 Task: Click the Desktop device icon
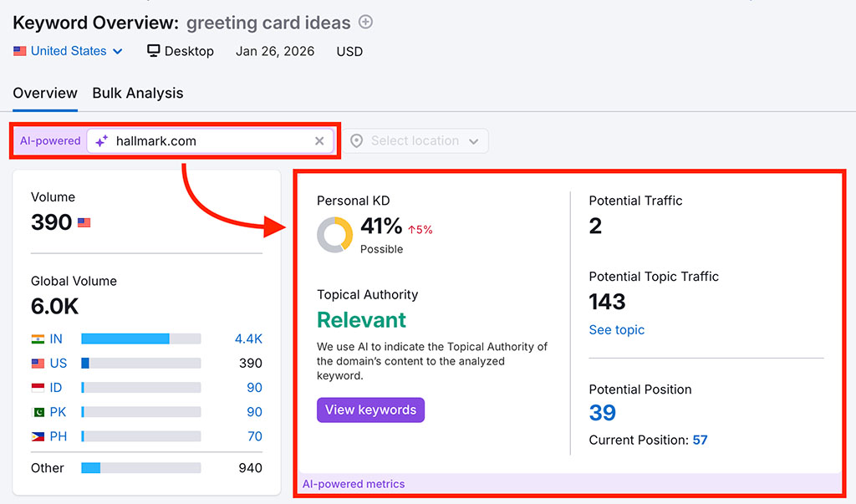[153, 51]
